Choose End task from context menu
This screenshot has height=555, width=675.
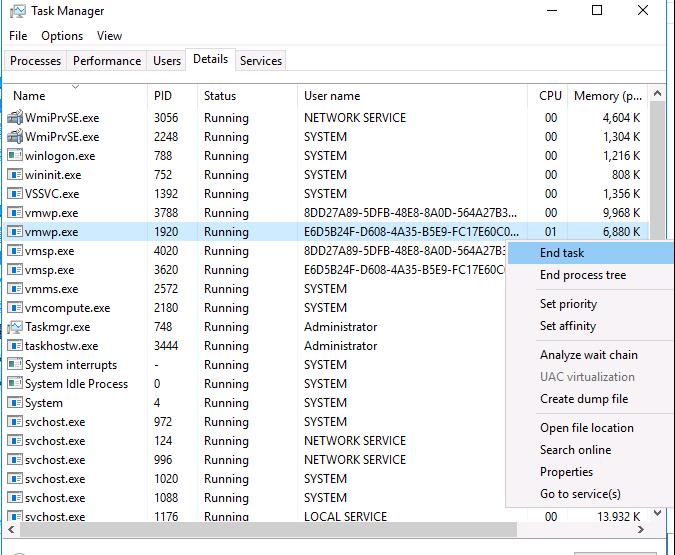click(x=562, y=253)
